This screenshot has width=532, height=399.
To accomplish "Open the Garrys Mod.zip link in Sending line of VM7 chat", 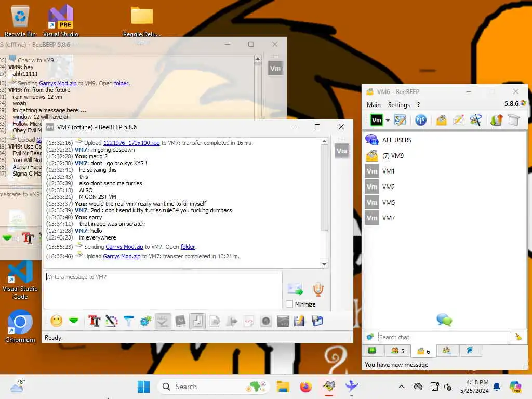I will click(x=124, y=247).
